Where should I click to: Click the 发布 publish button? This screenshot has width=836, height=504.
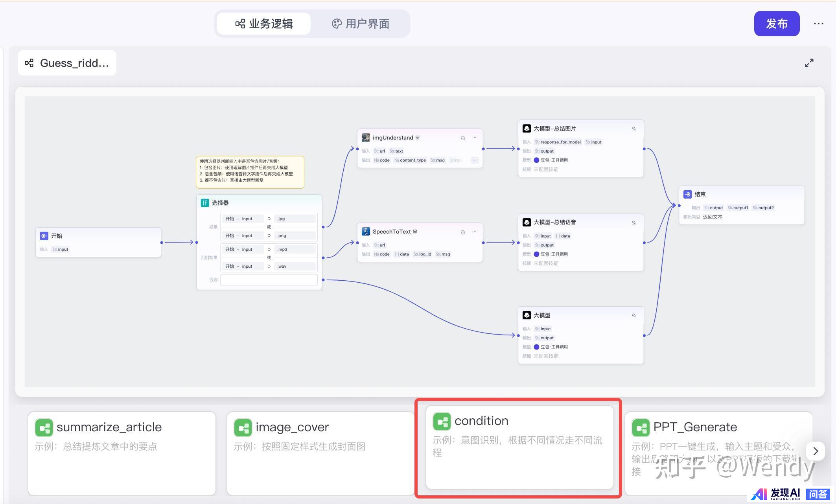click(x=776, y=24)
